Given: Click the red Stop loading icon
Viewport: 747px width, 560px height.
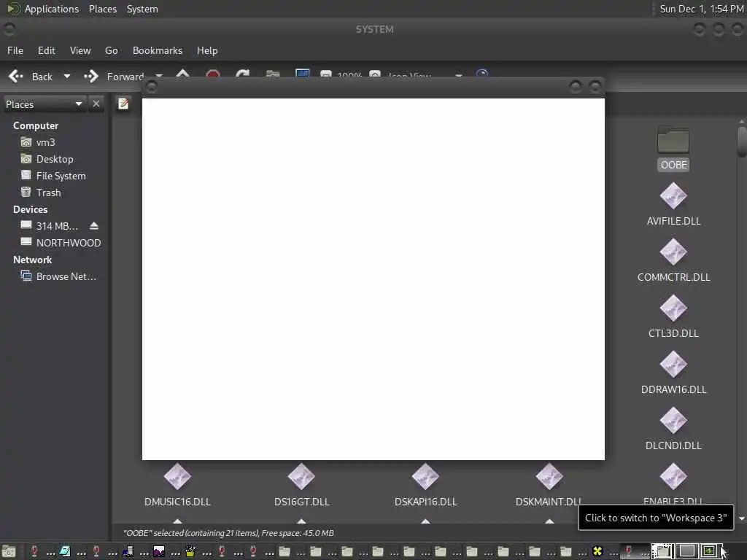Looking at the screenshot, I should pos(213,75).
